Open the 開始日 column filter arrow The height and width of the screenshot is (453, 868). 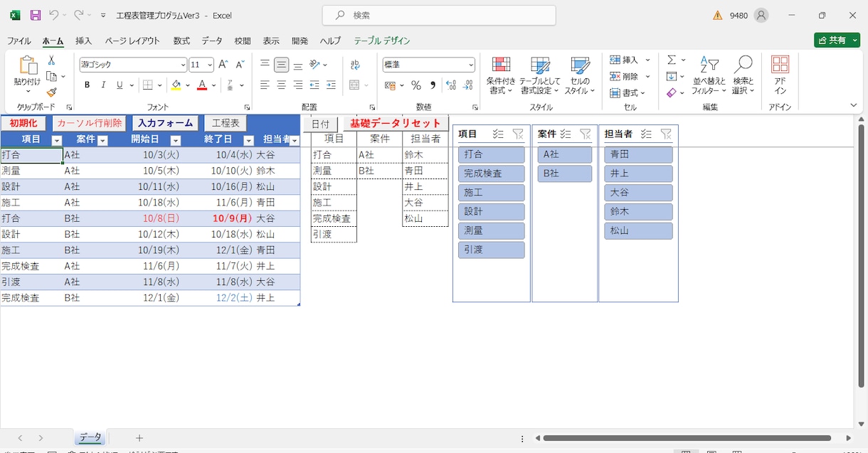176,140
